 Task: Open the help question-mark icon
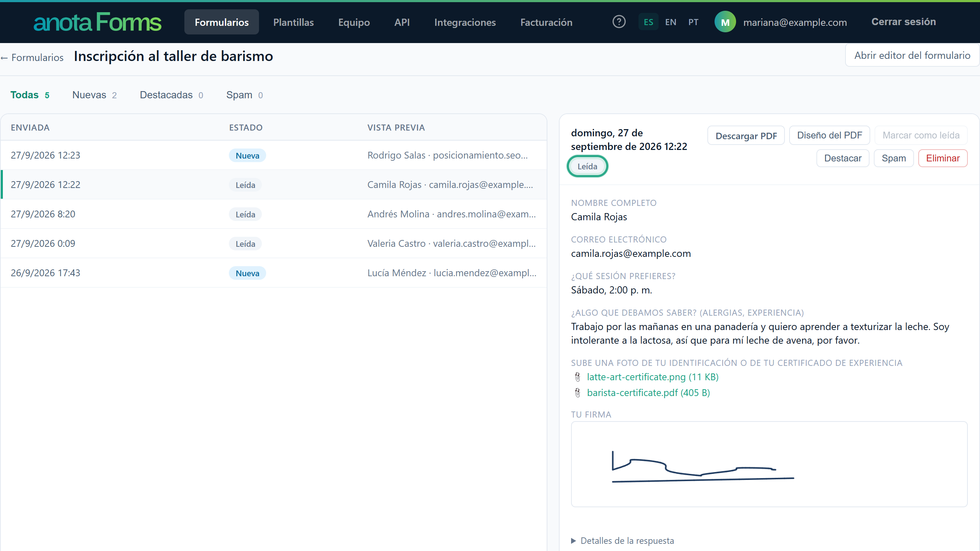619,22
